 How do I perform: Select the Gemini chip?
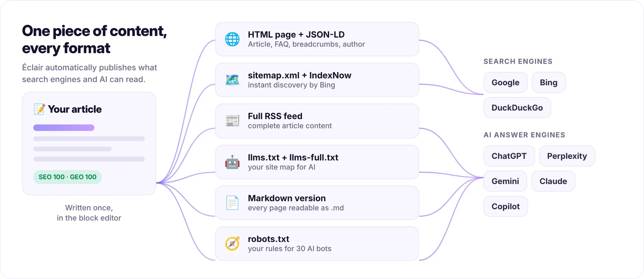click(505, 181)
